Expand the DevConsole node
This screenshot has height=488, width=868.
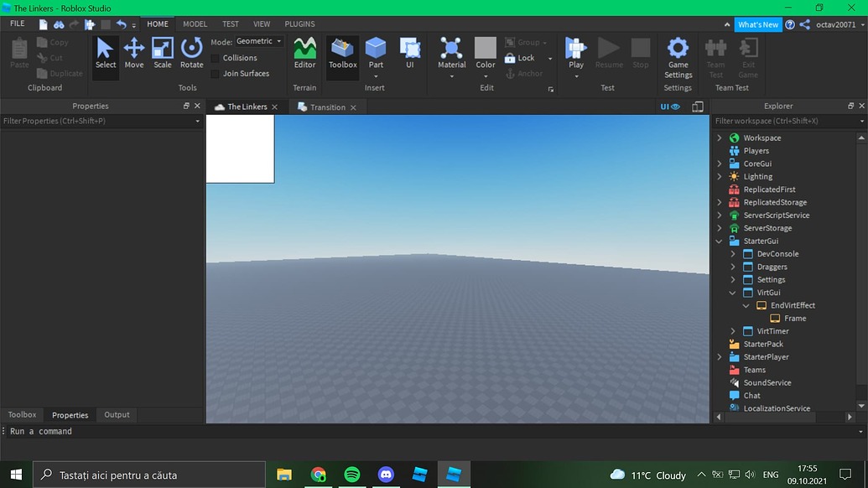pyautogui.click(x=733, y=254)
